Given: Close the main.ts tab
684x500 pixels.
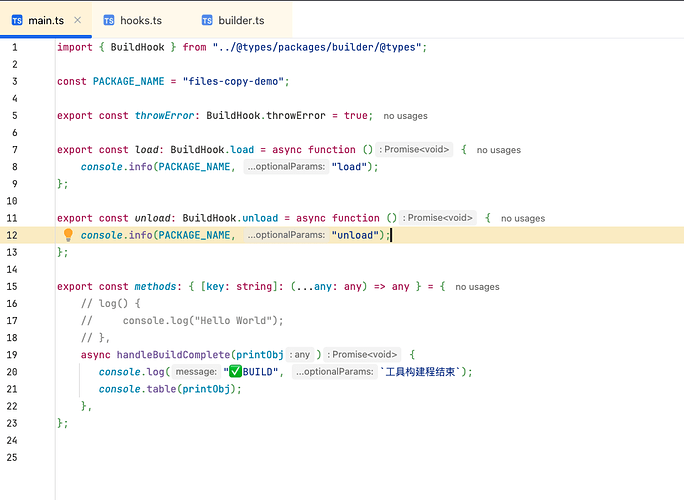Looking at the screenshot, I should click(x=78, y=20).
